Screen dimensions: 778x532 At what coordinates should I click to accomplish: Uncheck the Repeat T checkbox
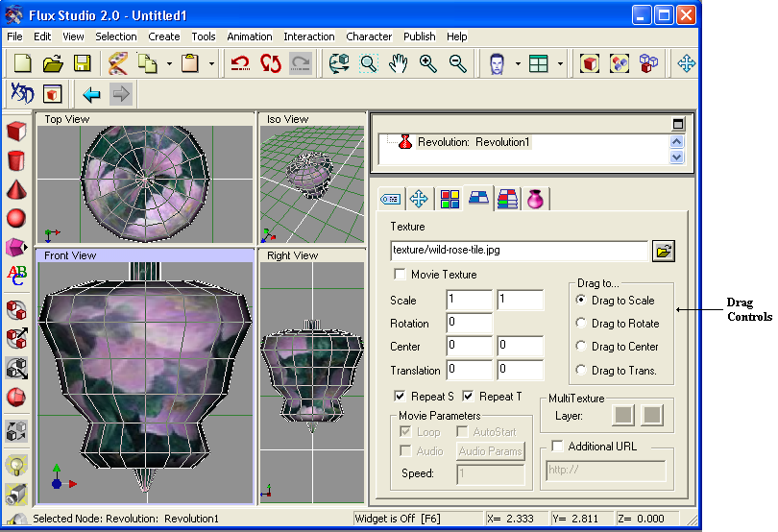468,396
